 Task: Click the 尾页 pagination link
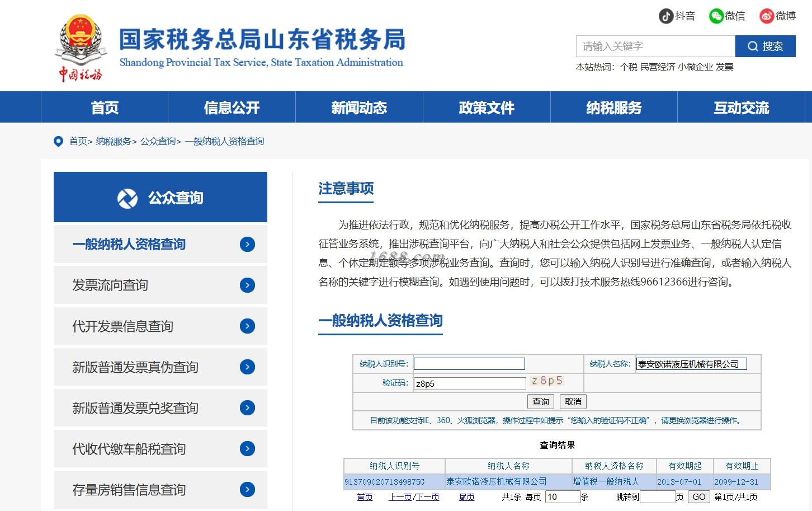(466, 497)
